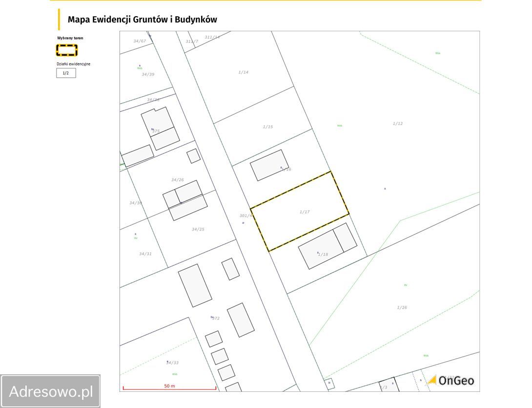This screenshot has width=532, height=408.
Task: Click parcel label 1/18
Action: (323, 254)
